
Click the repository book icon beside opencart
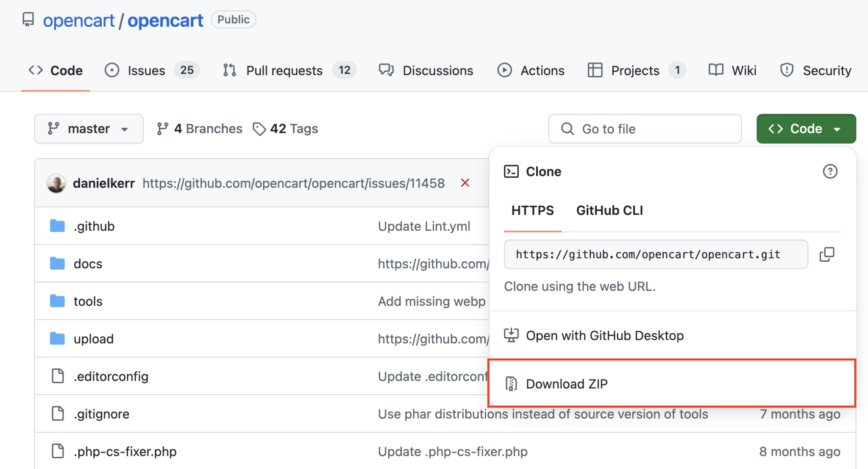tap(28, 19)
